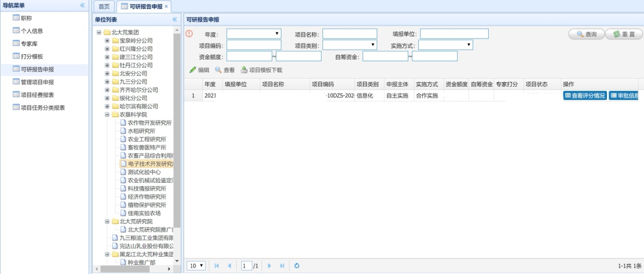
Task: Click the red warning circle icon
Action: [189, 34]
